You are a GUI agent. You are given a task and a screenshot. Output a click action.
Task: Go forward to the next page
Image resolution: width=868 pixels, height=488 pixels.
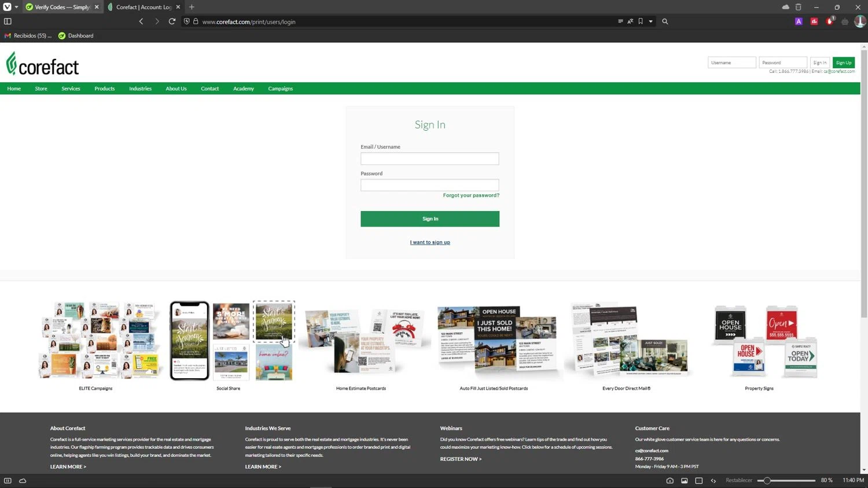pos(157,21)
